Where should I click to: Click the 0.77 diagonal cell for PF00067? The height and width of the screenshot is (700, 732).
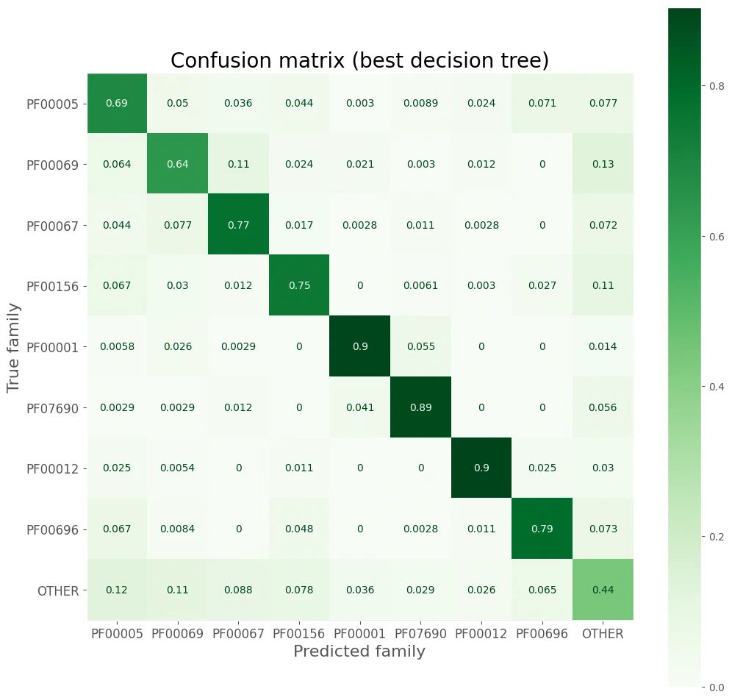[239, 224]
